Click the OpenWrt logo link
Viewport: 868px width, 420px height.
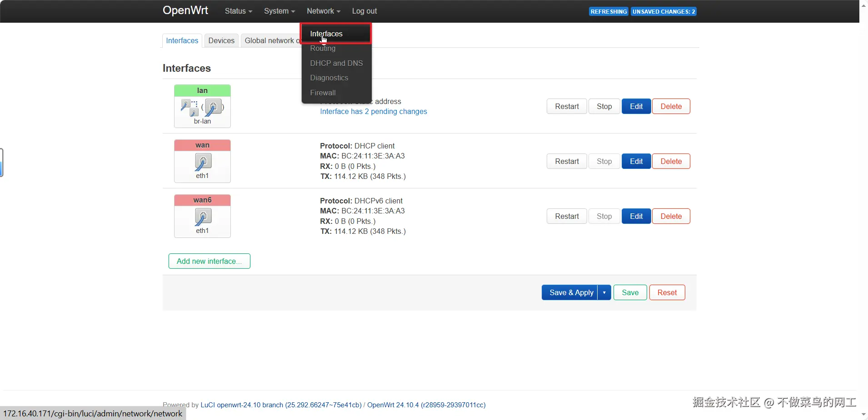tap(185, 10)
